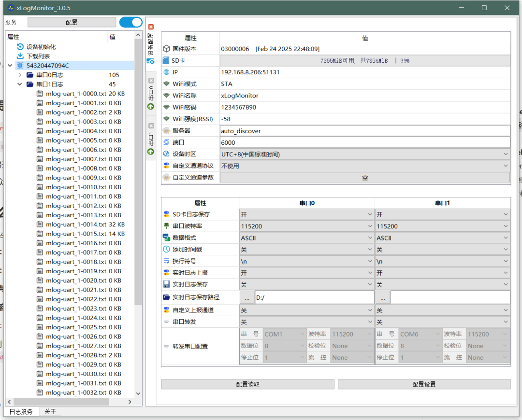The height and width of the screenshot is (420, 522).
Task: Click the green arrow icon on 串口1 tab
Action: point(151,152)
